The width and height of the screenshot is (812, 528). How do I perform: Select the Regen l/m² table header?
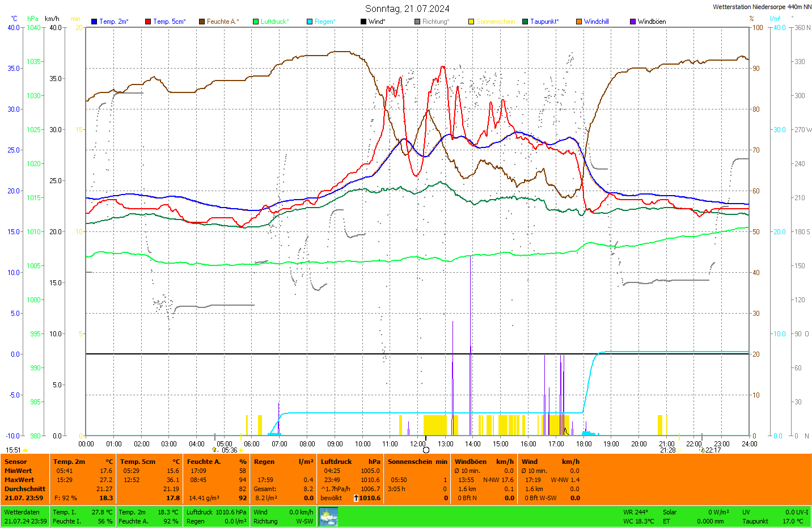[x=283, y=462]
